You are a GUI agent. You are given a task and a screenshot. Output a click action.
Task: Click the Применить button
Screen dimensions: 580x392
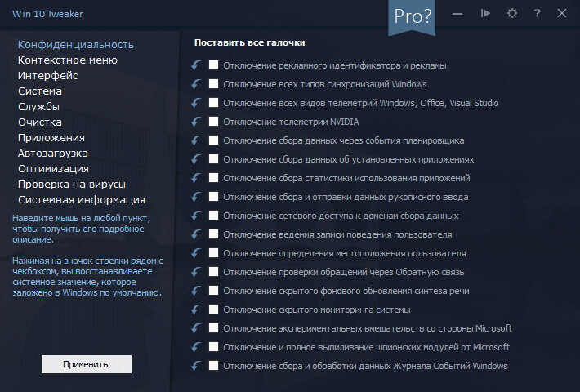coord(87,364)
